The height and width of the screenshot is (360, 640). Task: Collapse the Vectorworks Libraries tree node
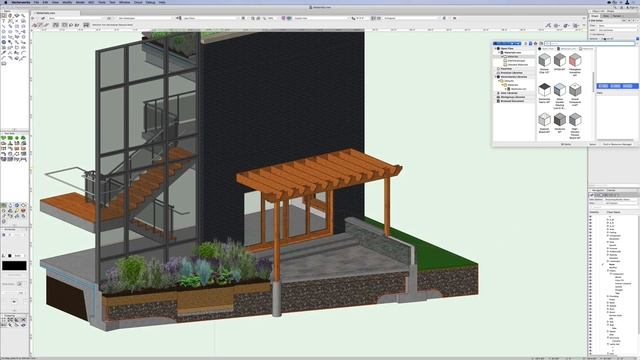tap(496, 77)
